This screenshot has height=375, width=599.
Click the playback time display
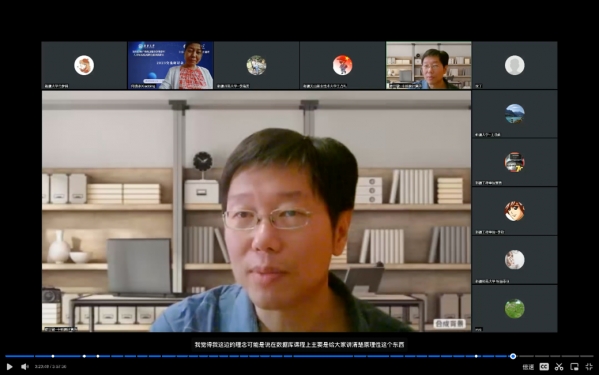coord(50,367)
